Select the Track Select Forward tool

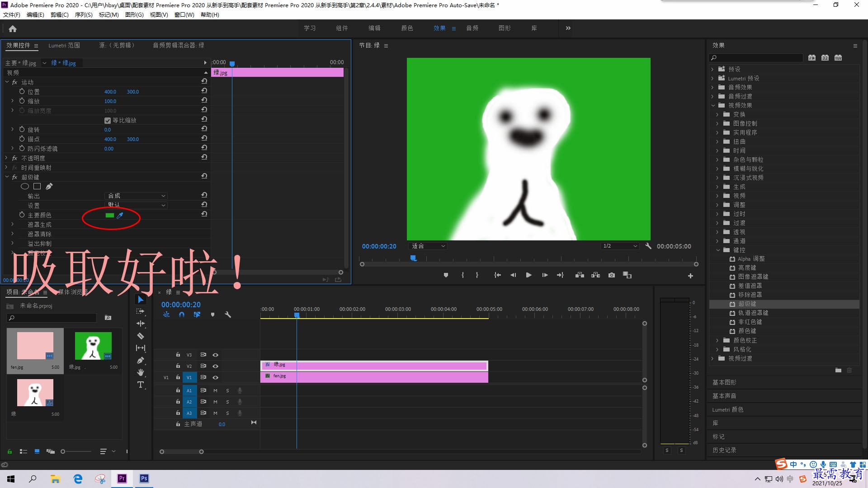pyautogui.click(x=141, y=311)
